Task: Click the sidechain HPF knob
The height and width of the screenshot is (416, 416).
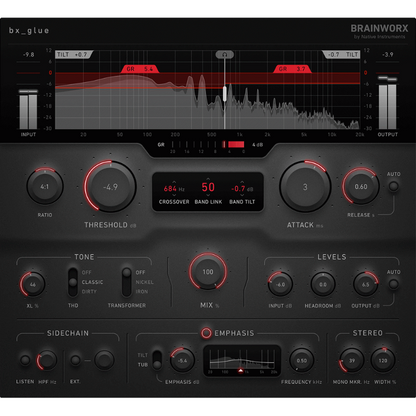Action: point(47,360)
